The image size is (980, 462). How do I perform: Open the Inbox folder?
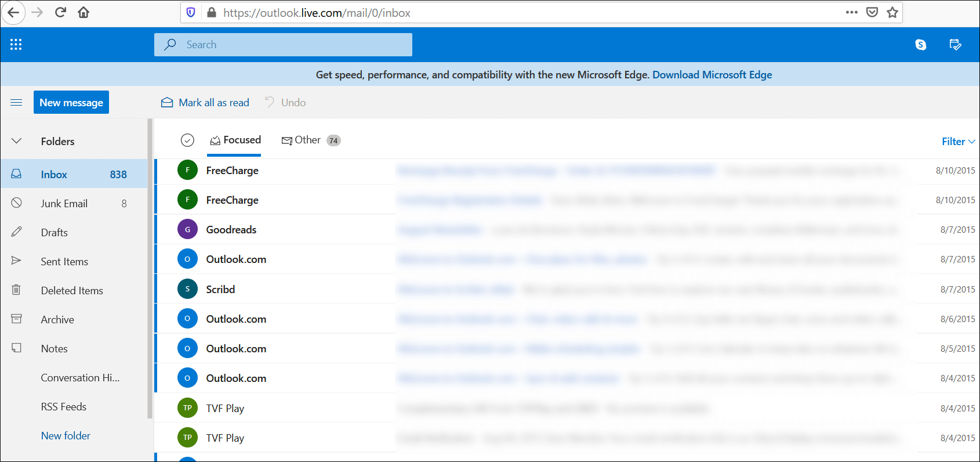click(74, 174)
